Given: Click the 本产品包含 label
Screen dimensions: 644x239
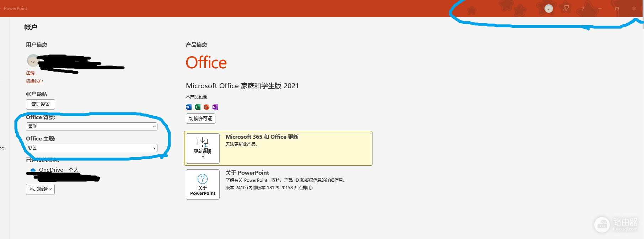Looking at the screenshot, I should [196, 97].
